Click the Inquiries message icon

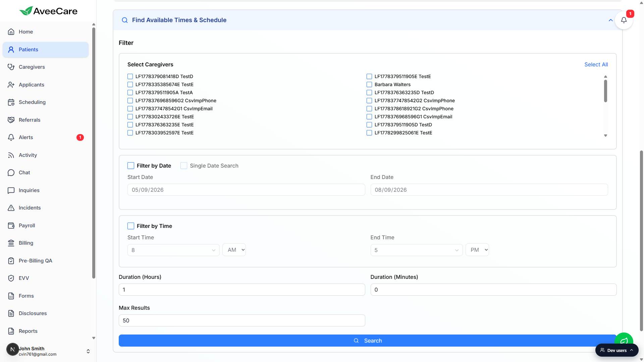pyautogui.click(x=11, y=190)
